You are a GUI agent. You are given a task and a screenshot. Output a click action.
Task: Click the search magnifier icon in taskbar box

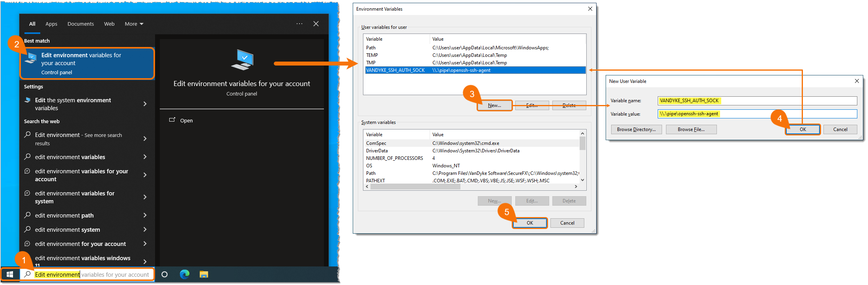click(x=27, y=274)
